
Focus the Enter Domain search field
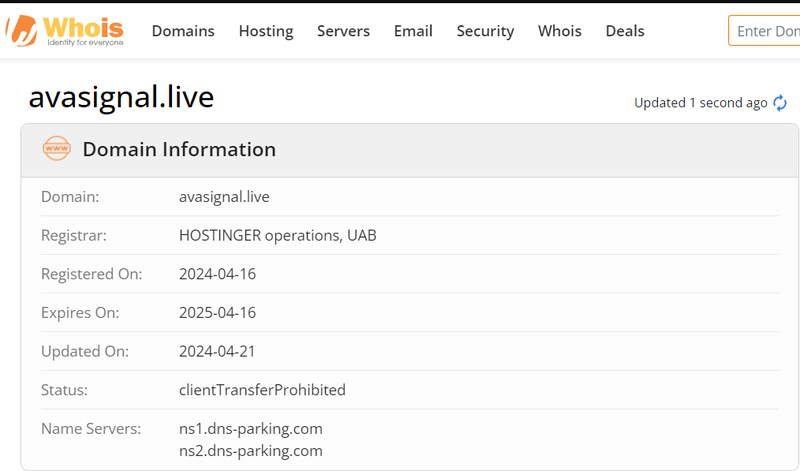(x=765, y=31)
